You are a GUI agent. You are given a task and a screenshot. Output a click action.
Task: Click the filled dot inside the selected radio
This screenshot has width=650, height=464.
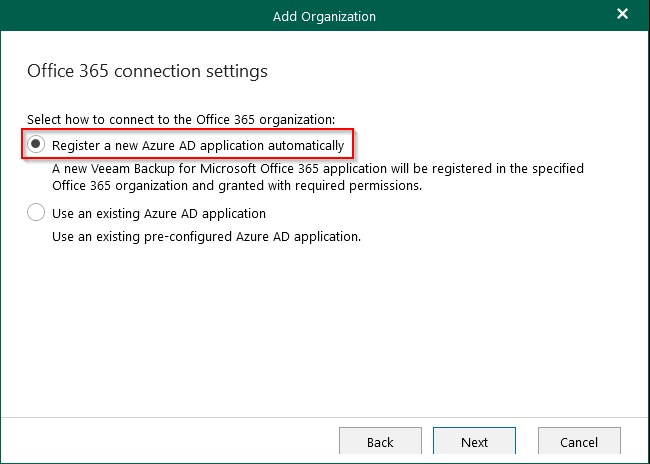36,143
